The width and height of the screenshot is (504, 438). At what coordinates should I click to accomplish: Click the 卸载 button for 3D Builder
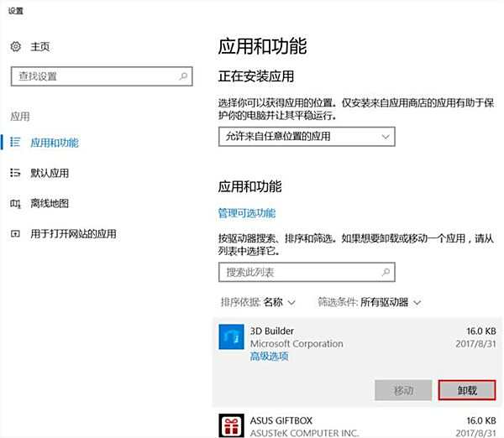tap(467, 390)
